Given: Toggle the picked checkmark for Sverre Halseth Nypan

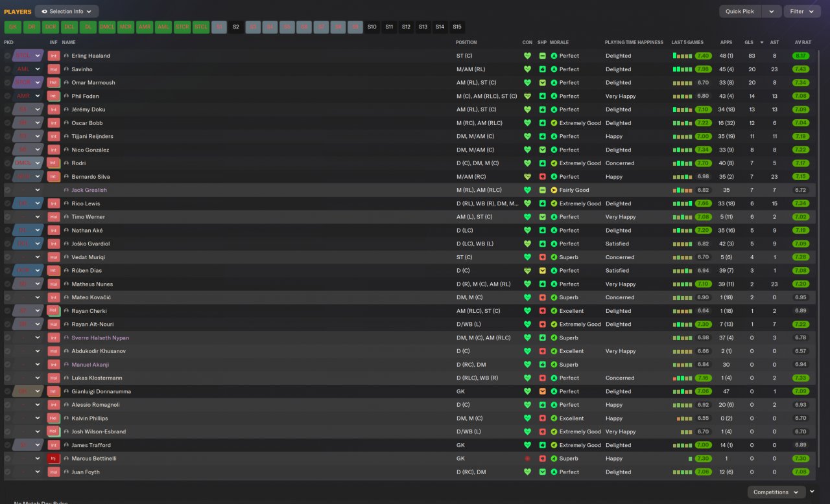Looking at the screenshot, I should [8, 338].
